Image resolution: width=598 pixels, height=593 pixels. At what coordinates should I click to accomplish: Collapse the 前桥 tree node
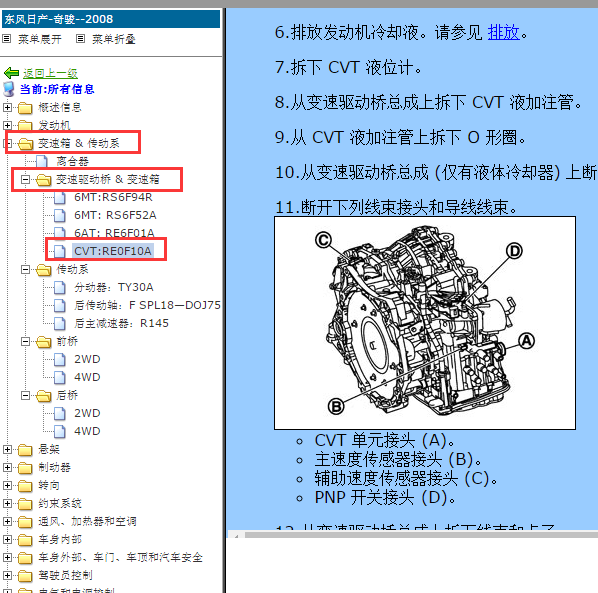[25, 341]
